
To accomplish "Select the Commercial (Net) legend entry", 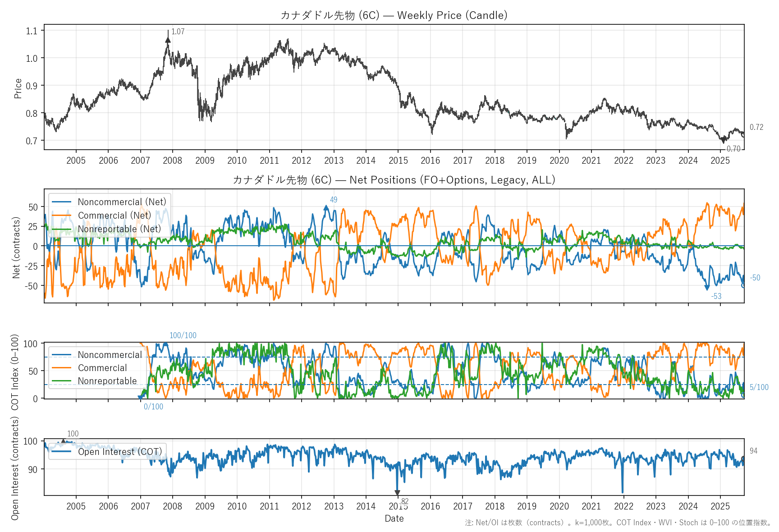I will pyautogui.click(x=114, y=216).
